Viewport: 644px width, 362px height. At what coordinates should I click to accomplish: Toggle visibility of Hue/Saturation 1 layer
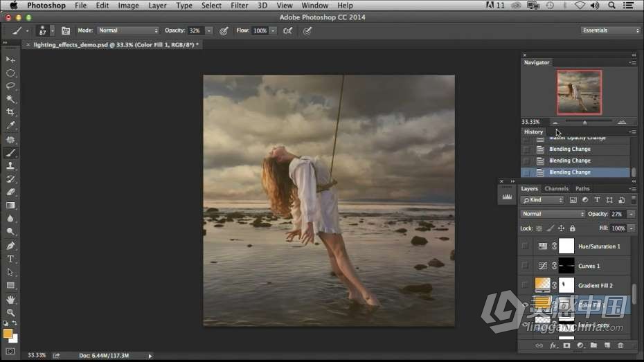(x=525, y=246)
